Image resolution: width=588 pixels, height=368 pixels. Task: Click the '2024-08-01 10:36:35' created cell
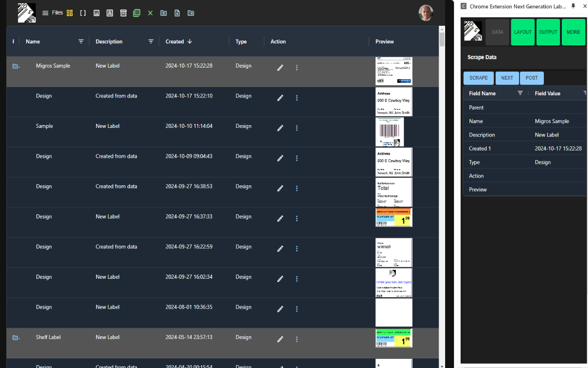pyautogui.click(x=189, y=307)
